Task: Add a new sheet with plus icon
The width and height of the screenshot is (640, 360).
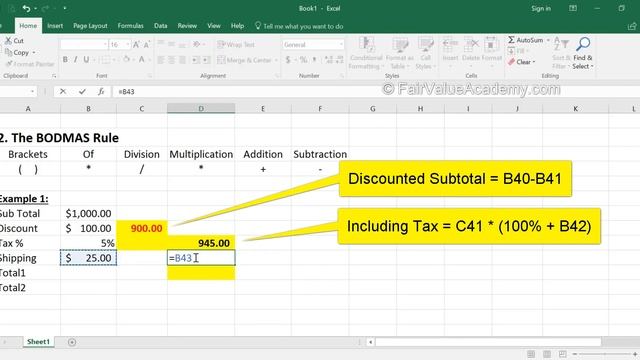Action: [72, 342]
